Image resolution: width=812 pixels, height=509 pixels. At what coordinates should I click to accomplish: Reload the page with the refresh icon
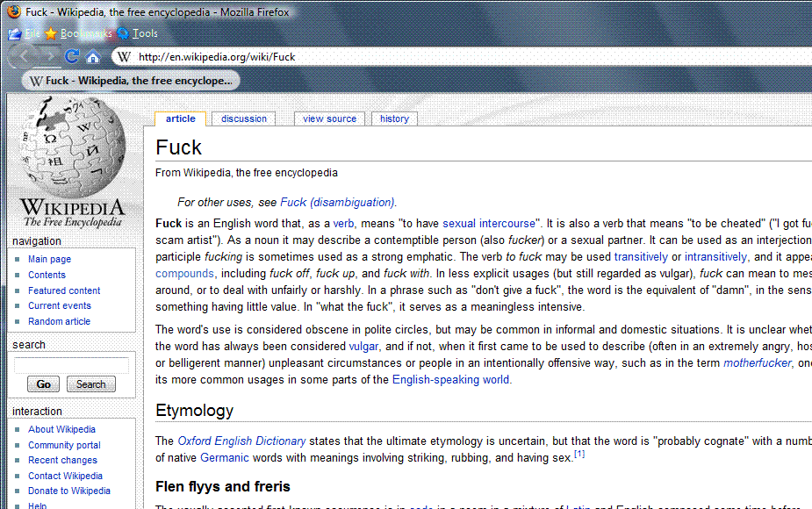point(71,56)
